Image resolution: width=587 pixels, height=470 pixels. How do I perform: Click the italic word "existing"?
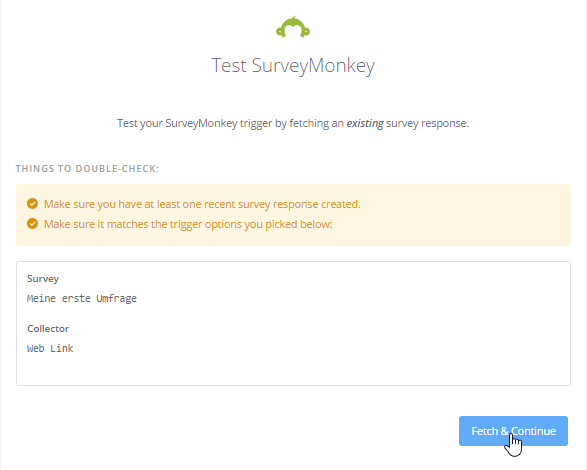(365, 123)
